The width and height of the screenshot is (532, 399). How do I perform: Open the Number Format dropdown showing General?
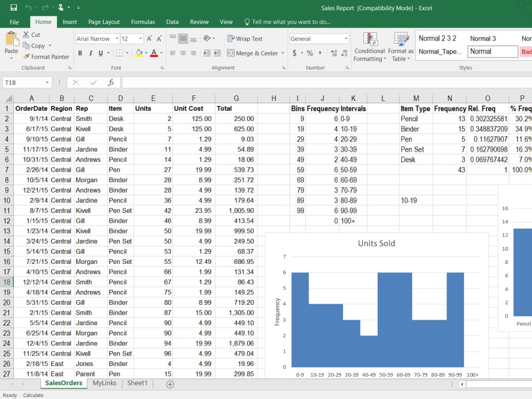click(319, 38)
